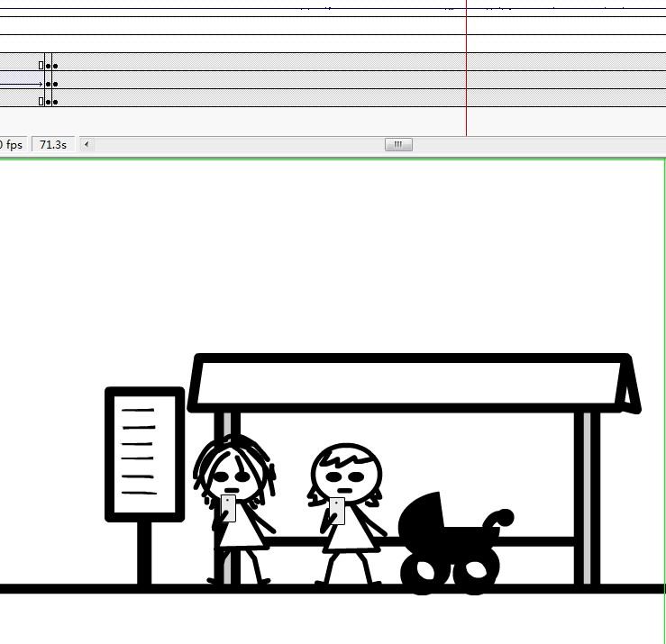
Task: Select the short-haired girl's head
Action: tap(346, 474)
